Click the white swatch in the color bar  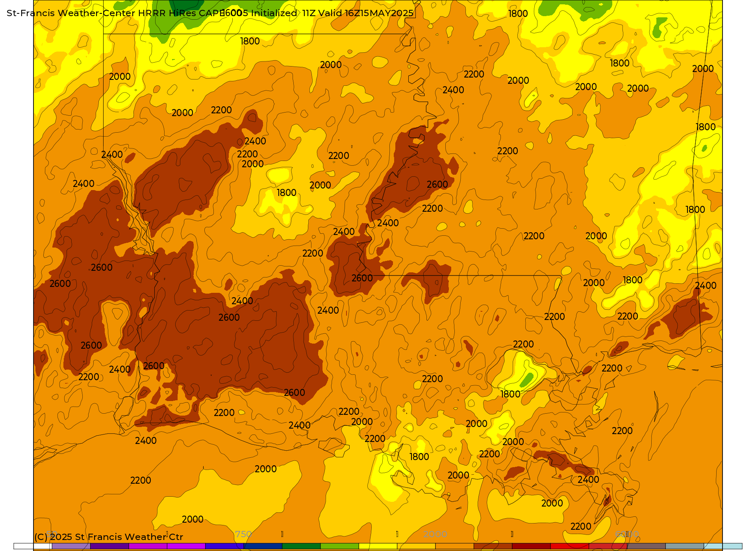33,546
